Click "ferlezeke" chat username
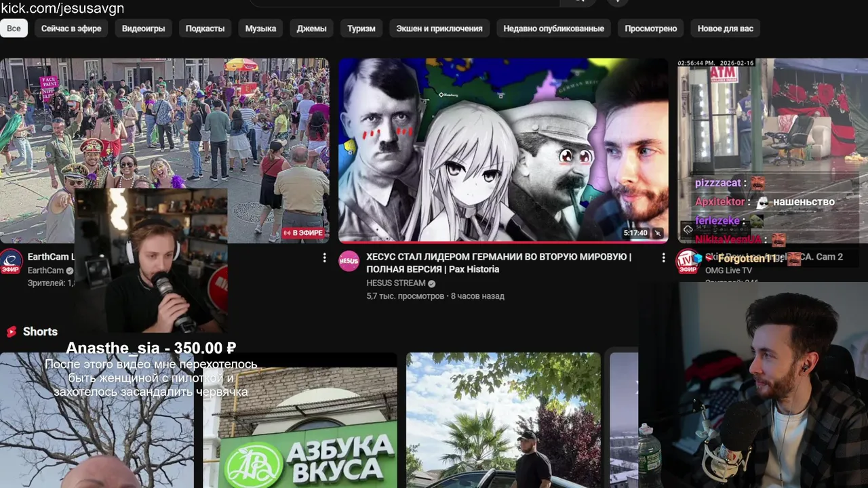 coord(717,221)
